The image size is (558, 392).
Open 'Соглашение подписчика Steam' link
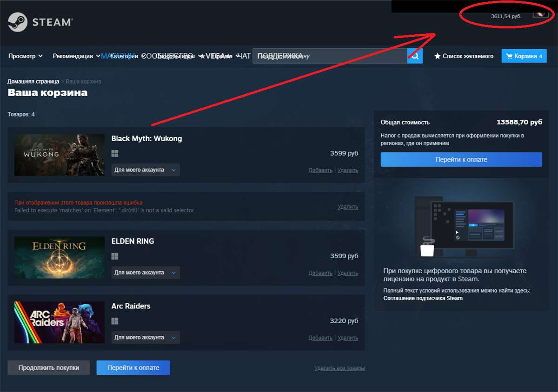(x=423, y=298)
